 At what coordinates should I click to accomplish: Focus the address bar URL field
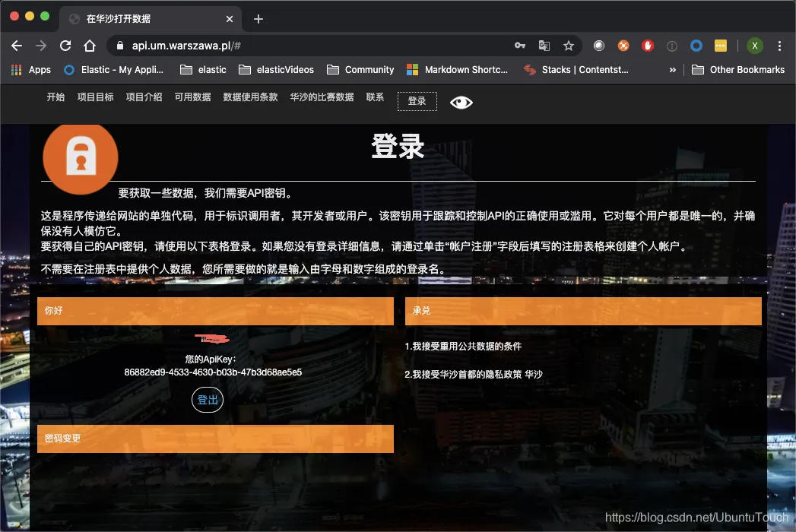pos(315,46)
